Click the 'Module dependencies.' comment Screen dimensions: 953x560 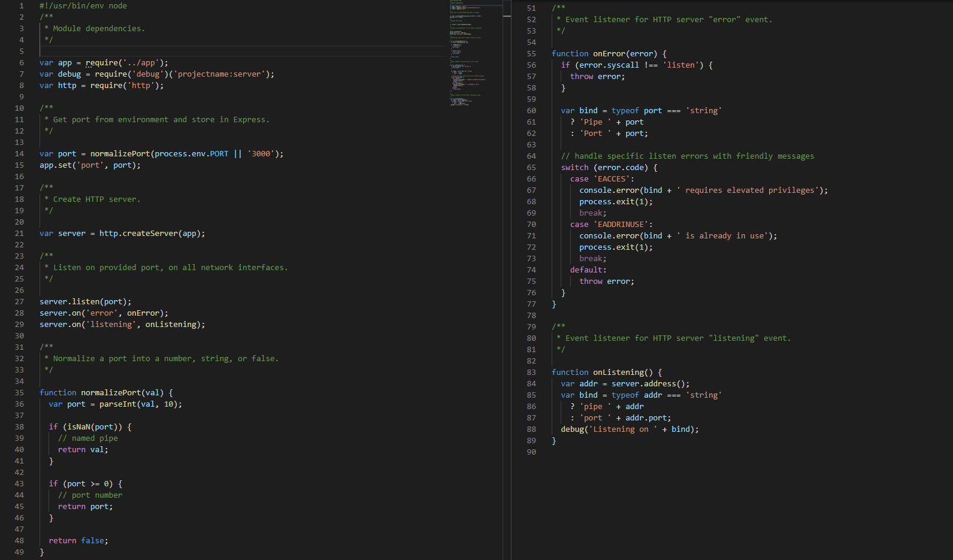99,28
